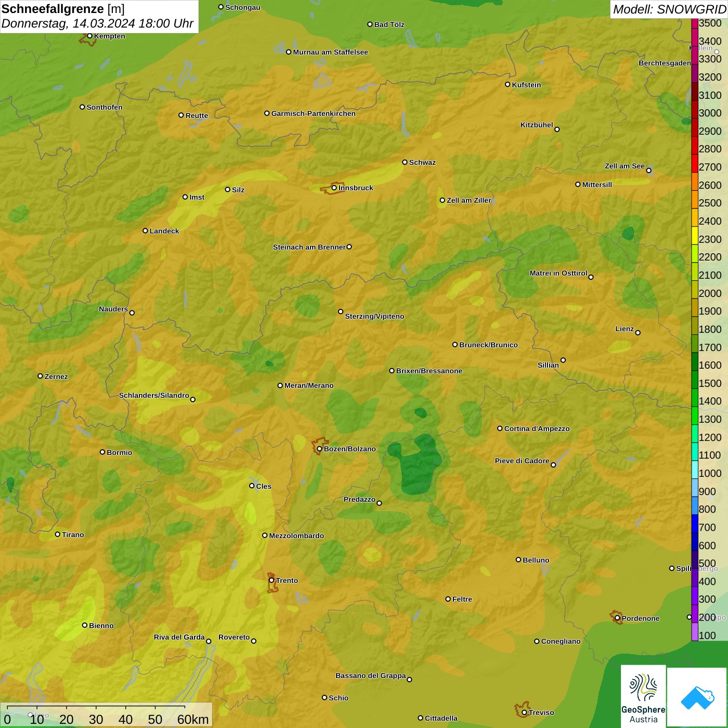Click the Lienz location marker

tap(638, 333)
